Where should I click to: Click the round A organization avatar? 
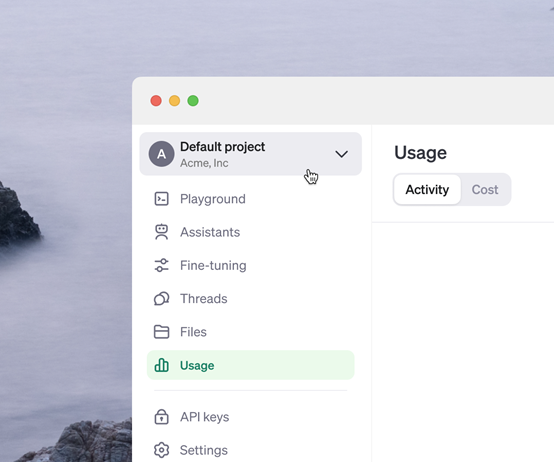point(161,154)
